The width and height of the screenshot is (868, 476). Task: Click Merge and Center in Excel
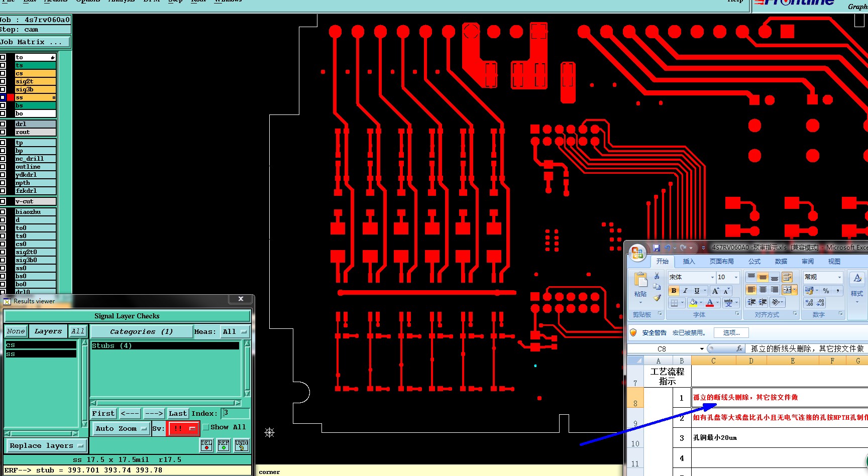click(787, 290)
